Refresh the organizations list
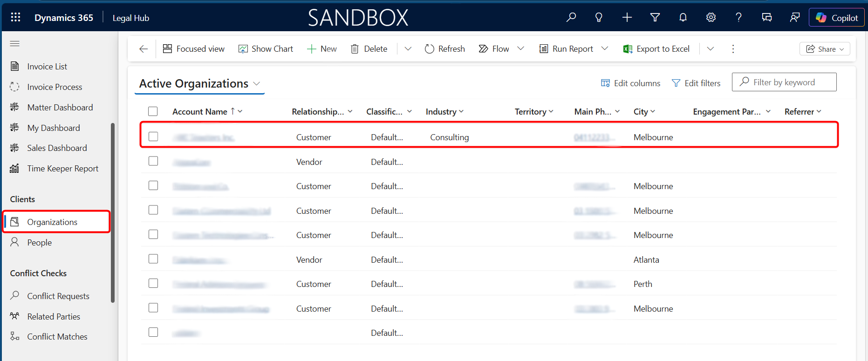868x361 pixels. (444, 49)
